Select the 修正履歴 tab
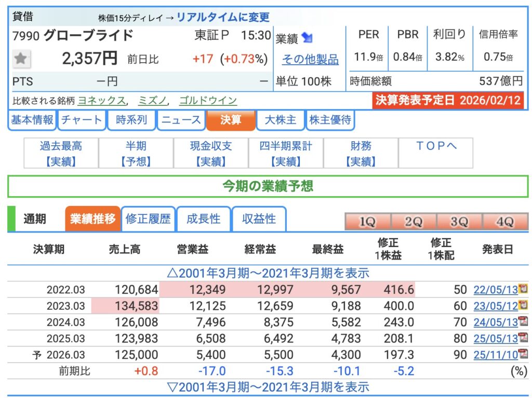The image size is (532, 398). tap(148, 219)
